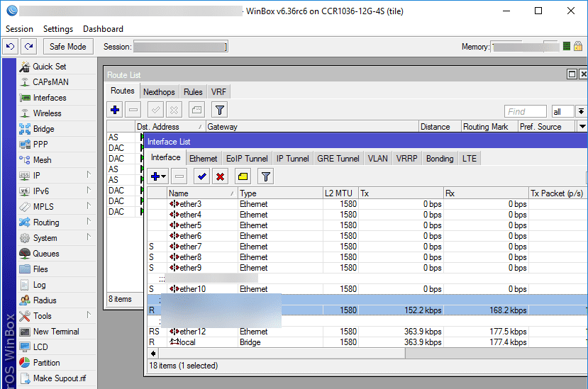The image size is (588, 389).
Task: Click the Undo arrow in top toolbar
Action: (x=11, y=47)
